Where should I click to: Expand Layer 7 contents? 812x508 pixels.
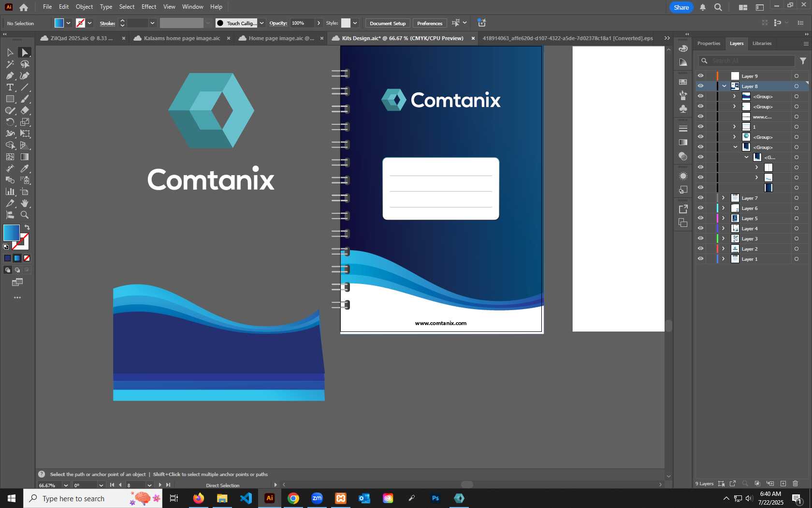[724, 198]
